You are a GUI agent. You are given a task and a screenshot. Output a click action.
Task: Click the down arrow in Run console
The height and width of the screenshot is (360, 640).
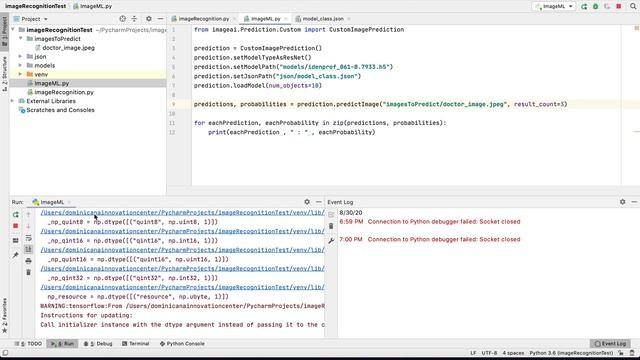click(29, 226)
